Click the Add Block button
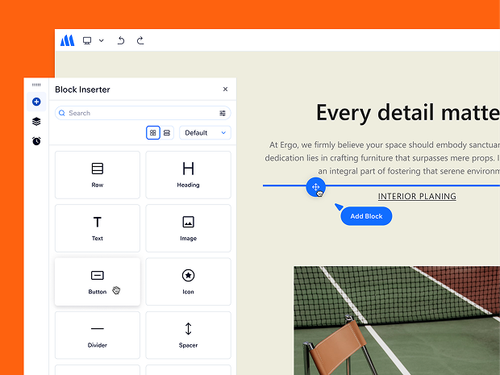This screenshot has height=375, width=500. pos(366,216)
